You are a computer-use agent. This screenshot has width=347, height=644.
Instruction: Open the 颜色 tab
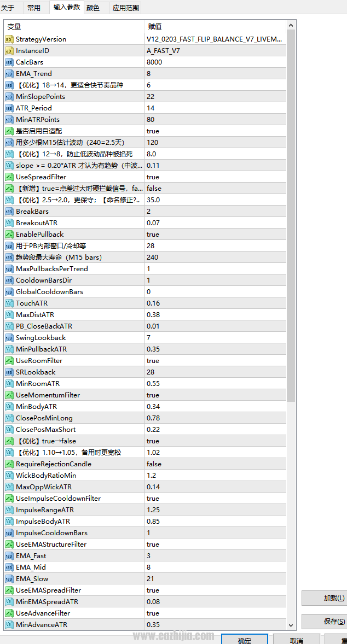[x=93, y=8]
